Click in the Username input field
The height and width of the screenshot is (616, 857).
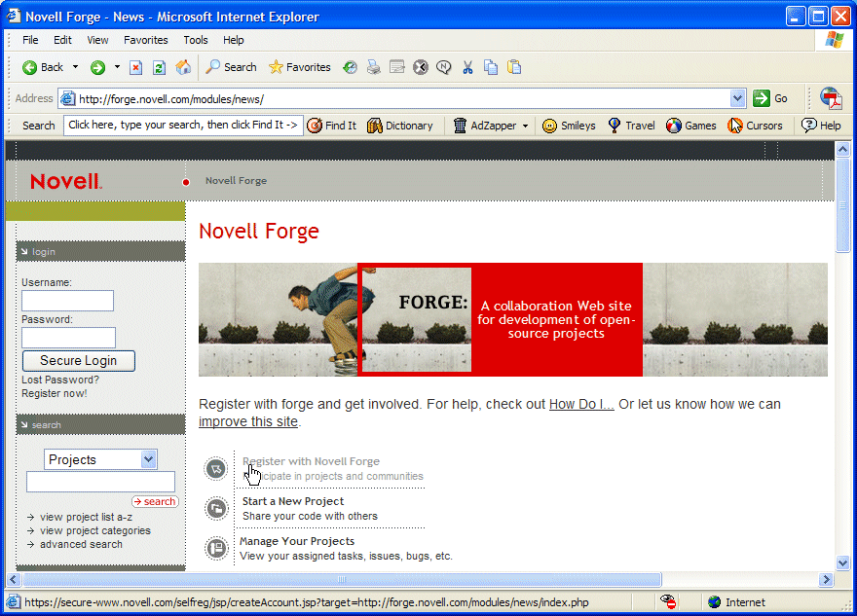(68, 301)
